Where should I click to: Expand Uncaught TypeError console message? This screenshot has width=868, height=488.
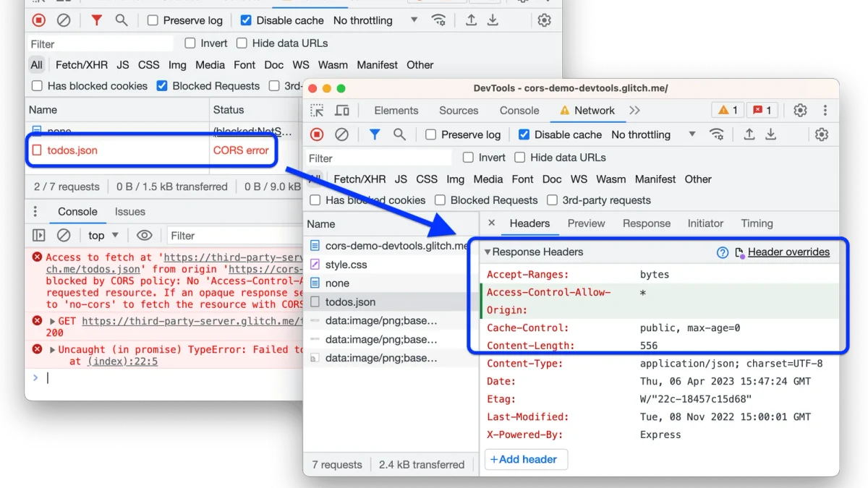tap(52, 350)
